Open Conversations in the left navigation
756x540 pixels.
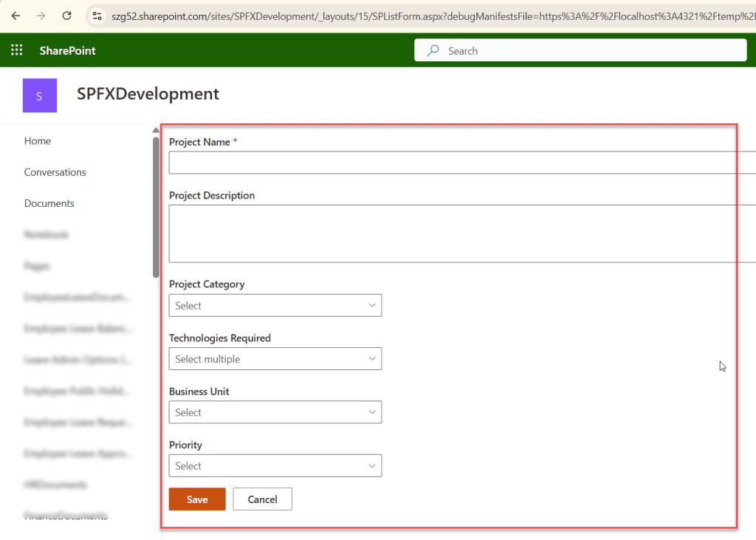coord(55,172)
